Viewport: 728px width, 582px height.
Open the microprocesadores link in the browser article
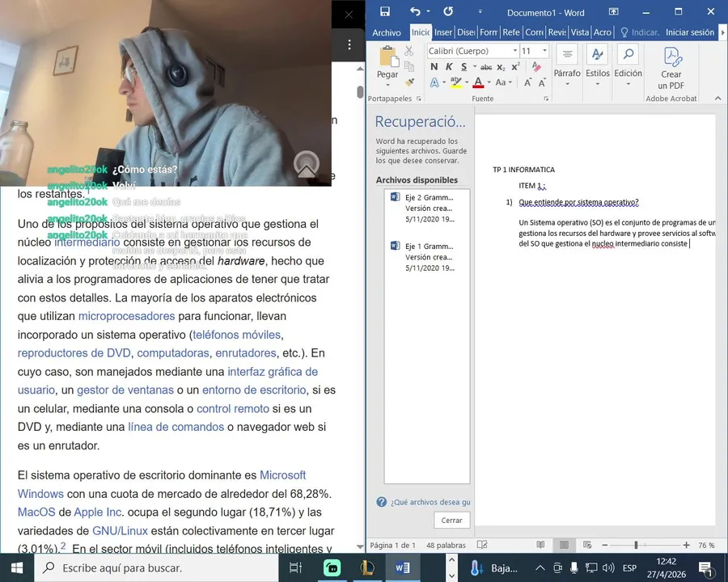(x=126, y=316)
